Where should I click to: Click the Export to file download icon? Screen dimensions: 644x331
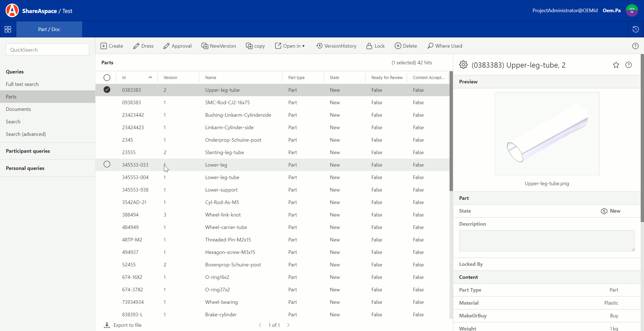tap(107, 325)
